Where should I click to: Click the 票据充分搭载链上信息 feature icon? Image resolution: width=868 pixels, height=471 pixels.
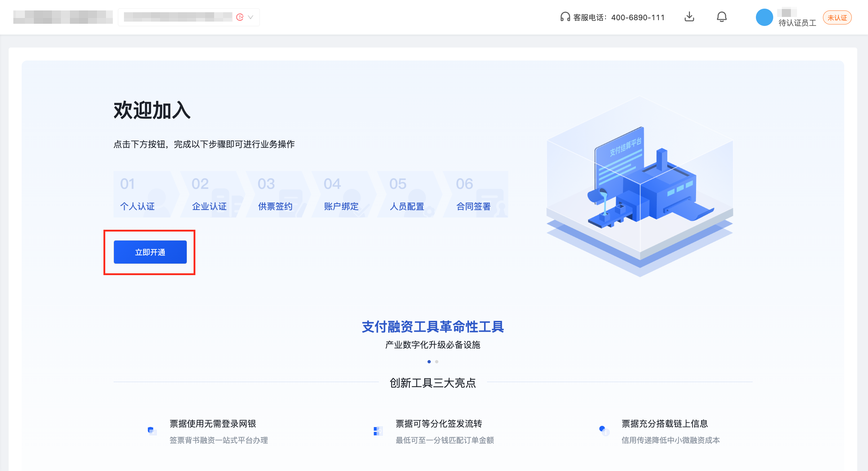pyautogui.click(x=604, y=431)
